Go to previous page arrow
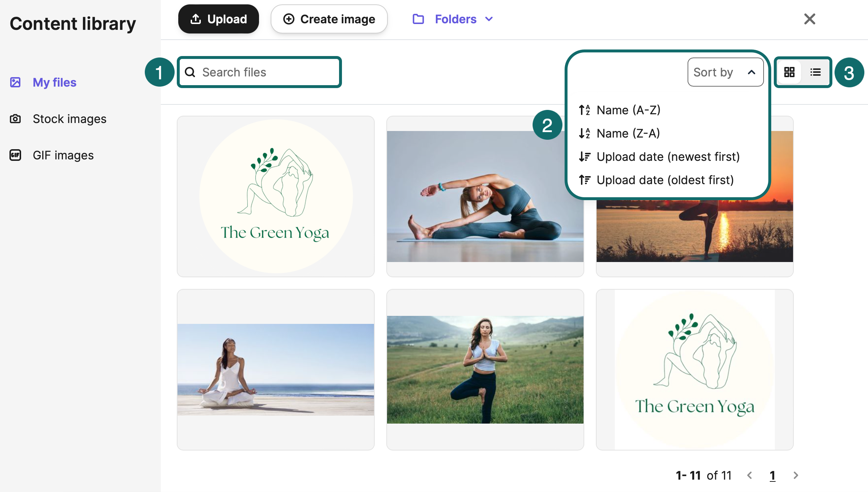The width and height of the screenshot is (868, 492). click(749, 475)
